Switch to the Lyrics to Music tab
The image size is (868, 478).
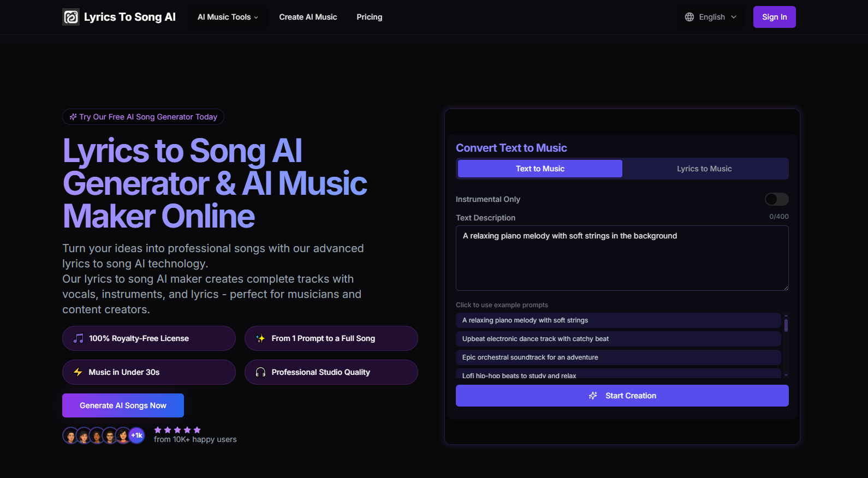[x=704, y=169]
